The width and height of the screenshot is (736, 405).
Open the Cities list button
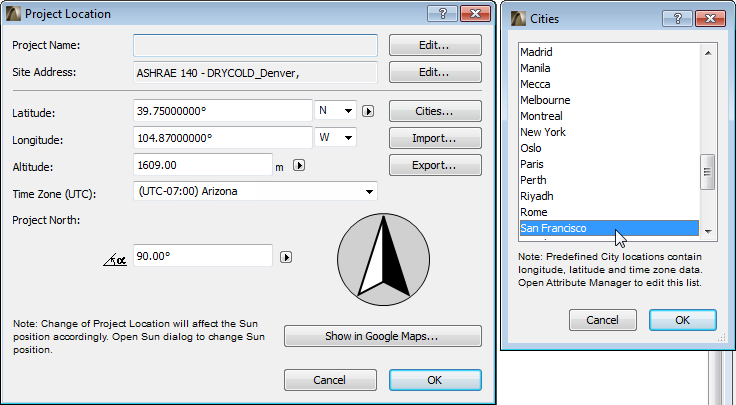[435, 111]
